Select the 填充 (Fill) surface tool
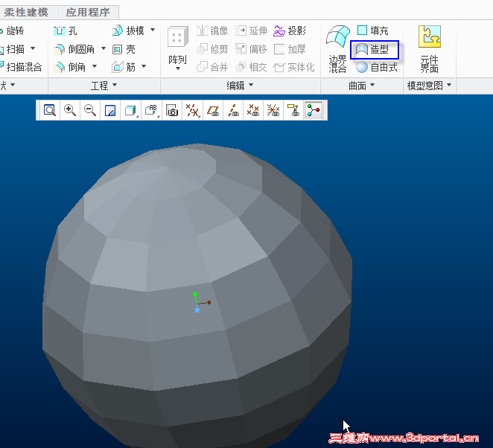The width and height of the screenshot is (493, 448). coord(373,31)
